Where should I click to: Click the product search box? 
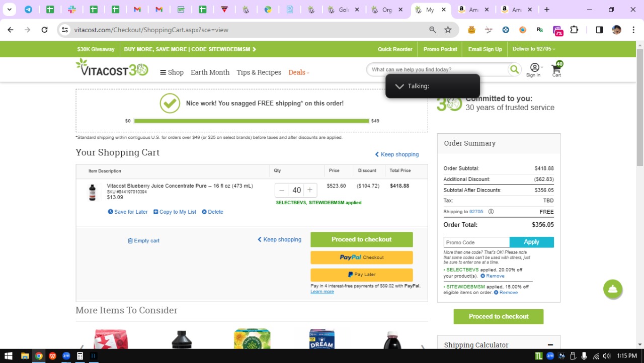438,69
